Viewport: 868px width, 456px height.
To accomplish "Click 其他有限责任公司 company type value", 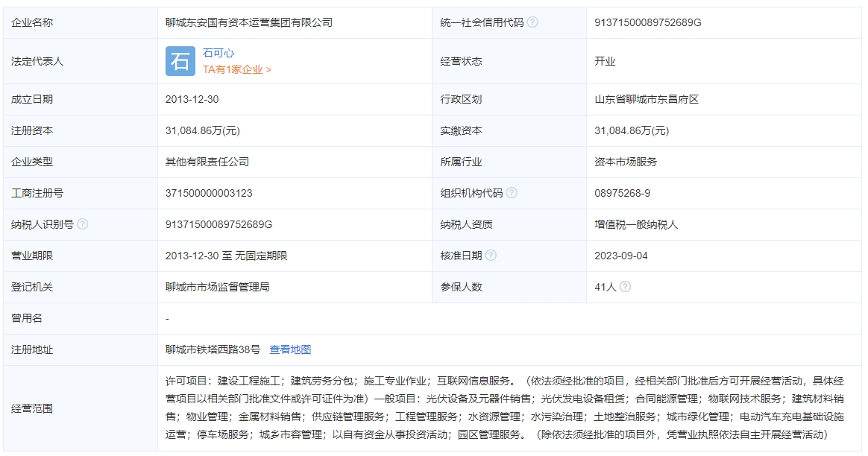I will click(x=207, y=162).
